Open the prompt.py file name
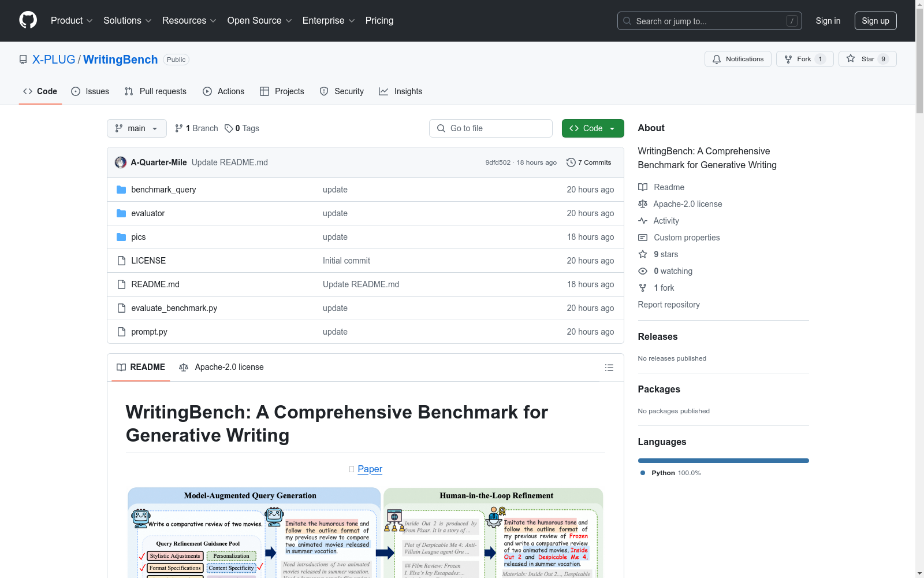 (x=149, y=332)
